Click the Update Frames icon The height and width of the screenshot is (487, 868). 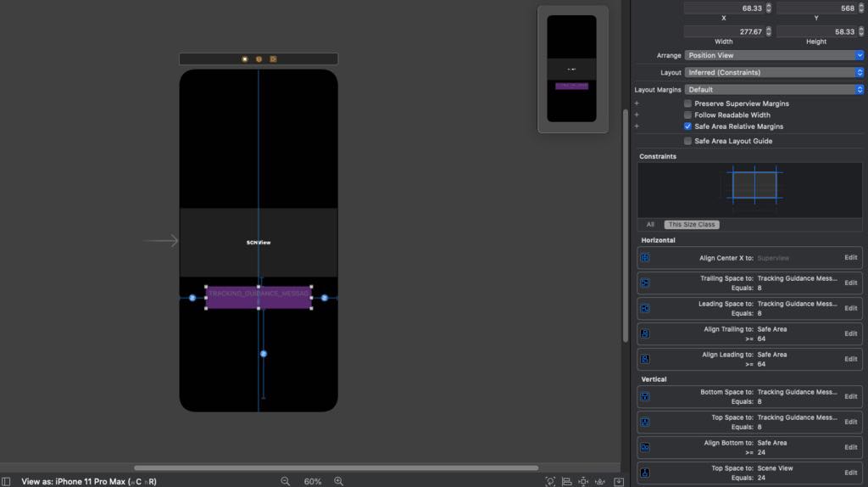[x=550, y=481]
